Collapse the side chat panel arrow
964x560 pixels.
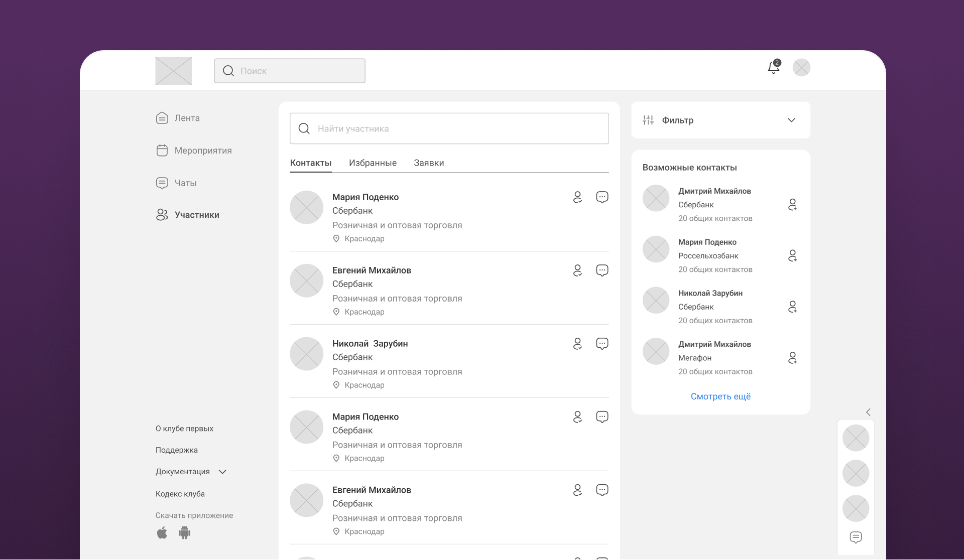click(x=868, y=412)
